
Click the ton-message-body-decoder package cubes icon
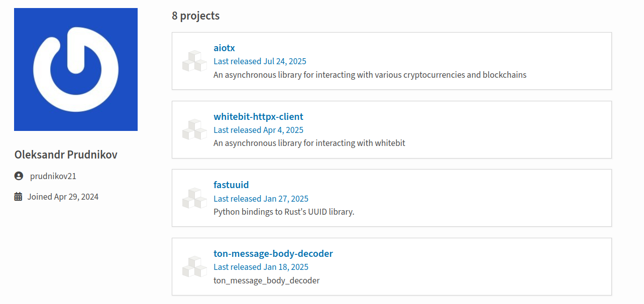(194, 266)
